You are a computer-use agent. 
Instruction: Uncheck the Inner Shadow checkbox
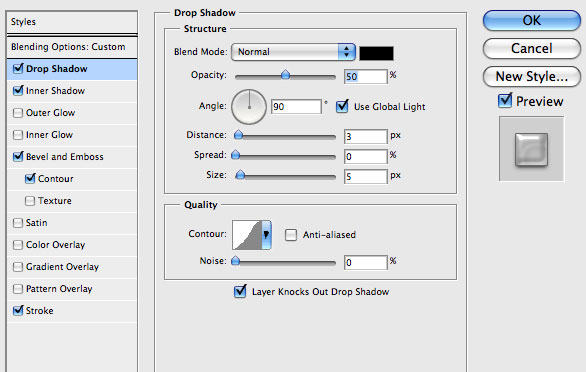(18, 91)
